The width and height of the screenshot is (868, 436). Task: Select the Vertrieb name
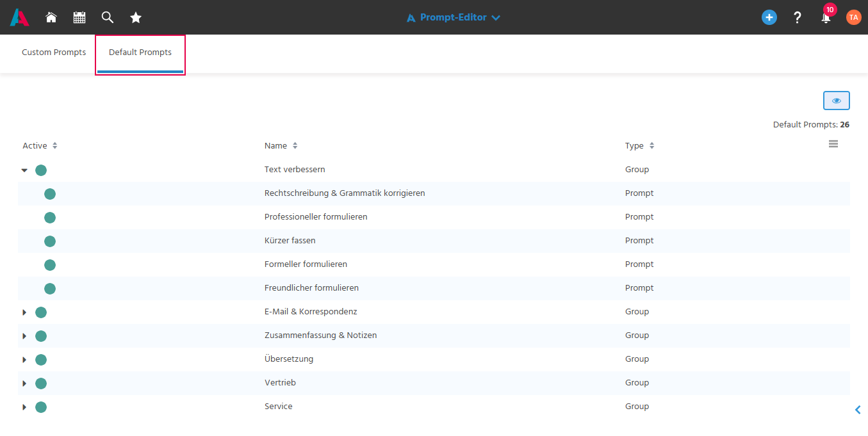point(280,383)
